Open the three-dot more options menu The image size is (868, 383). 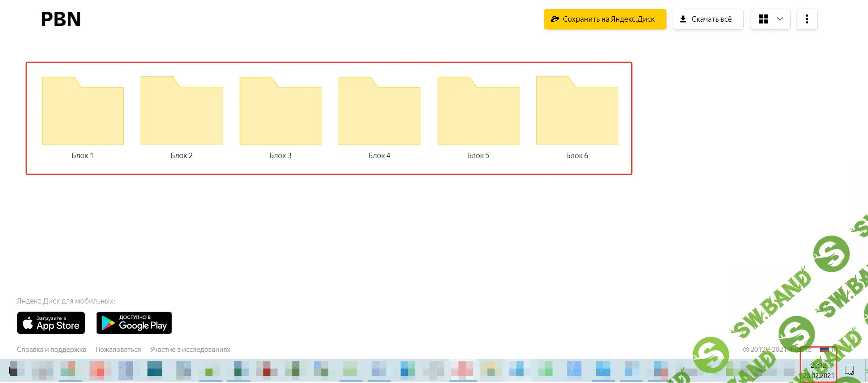[807, 19]
